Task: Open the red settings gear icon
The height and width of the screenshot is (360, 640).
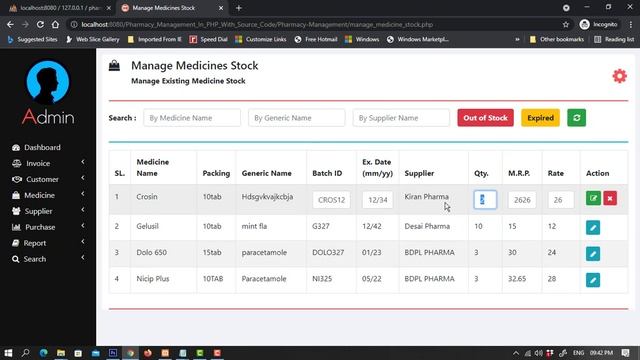Action: 619,76
